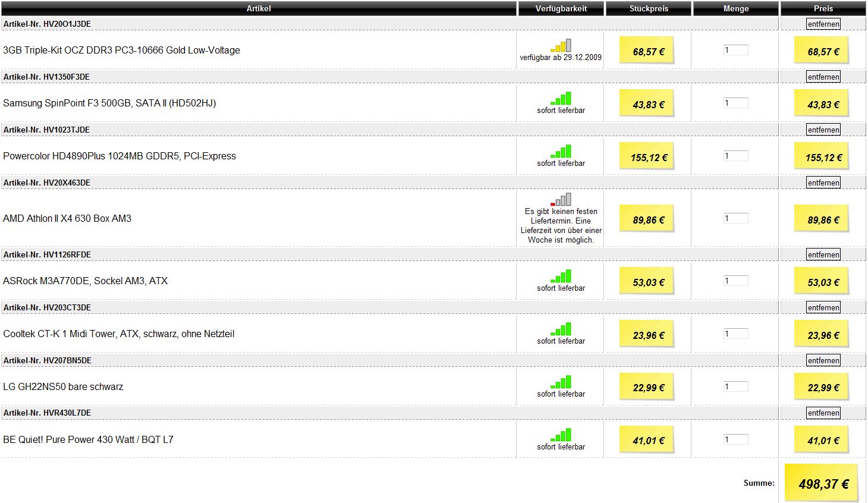Click green availability icon for Cooltek CT-K 1
Screen dimensions: 868x503
point(561,329)
